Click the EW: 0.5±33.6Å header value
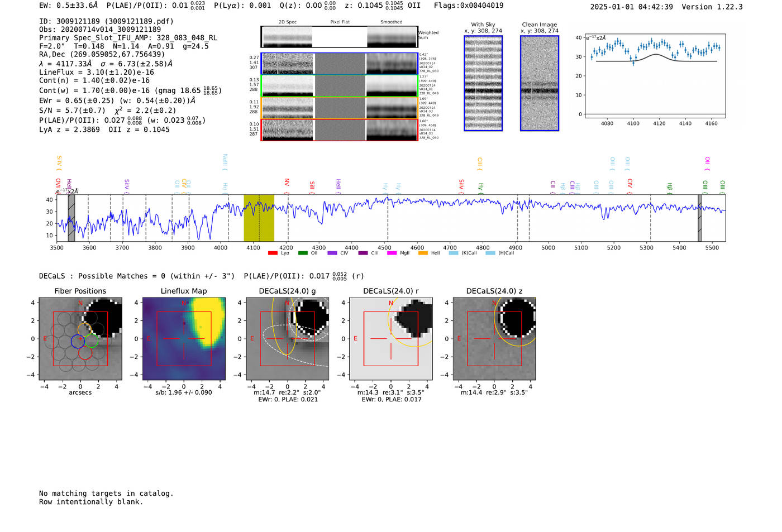The width and height of the screenshot is (782, 532). coord(68,5)
